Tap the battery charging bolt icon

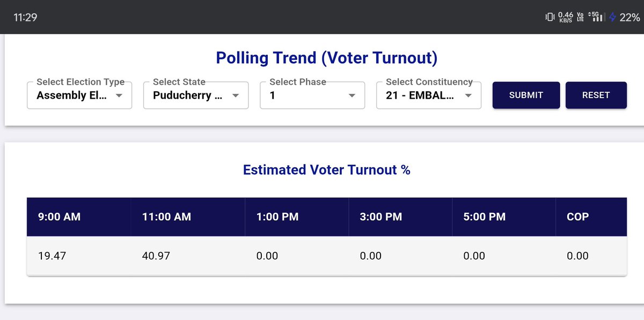pyautogui.click(x=612, y=17)
